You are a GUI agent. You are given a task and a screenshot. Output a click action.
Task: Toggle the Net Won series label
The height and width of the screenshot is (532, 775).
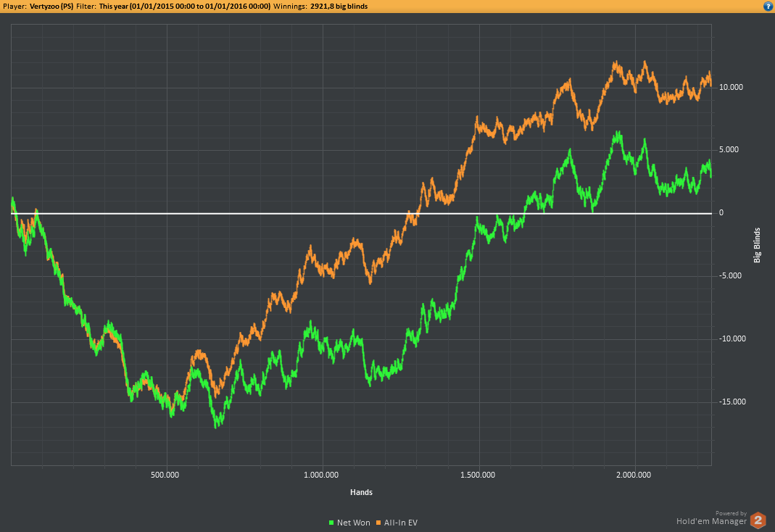(353, 523)
